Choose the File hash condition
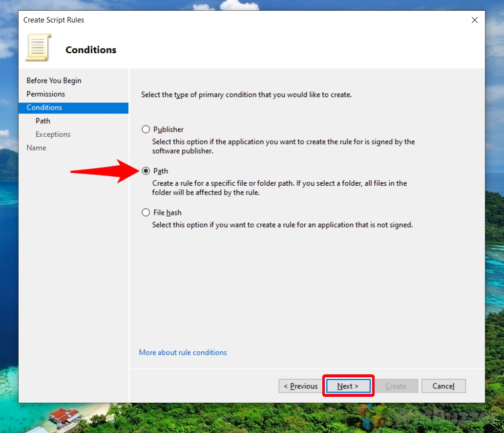 146,212
